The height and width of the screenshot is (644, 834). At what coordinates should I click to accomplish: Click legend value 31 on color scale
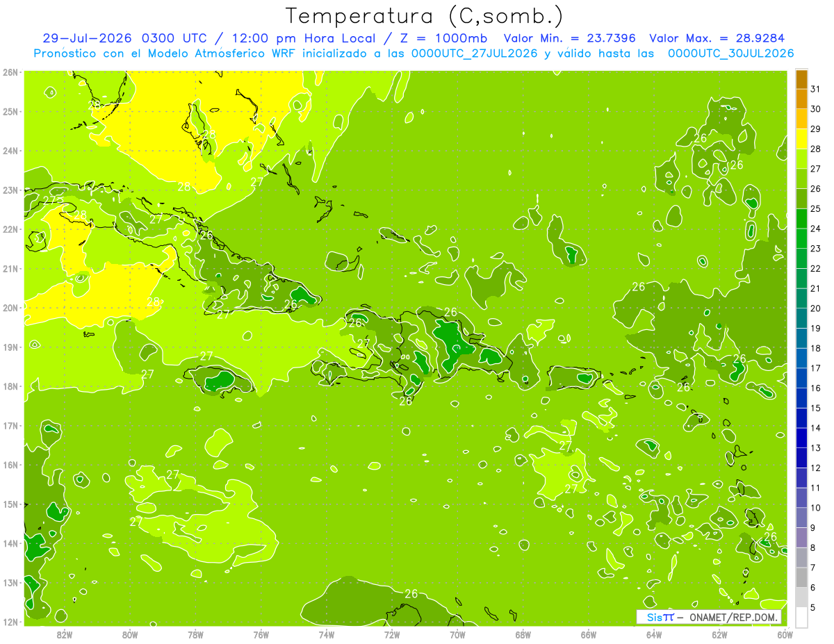816,89
